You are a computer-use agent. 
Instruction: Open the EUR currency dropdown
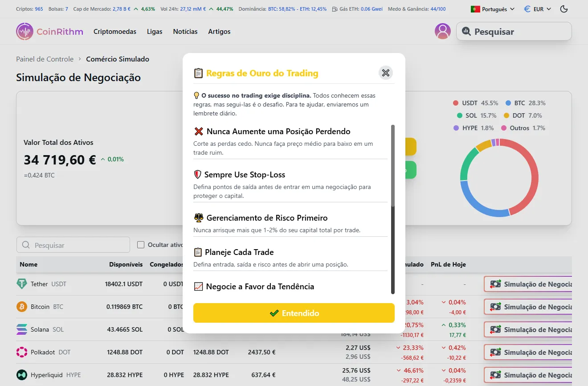tap(537, 8)
